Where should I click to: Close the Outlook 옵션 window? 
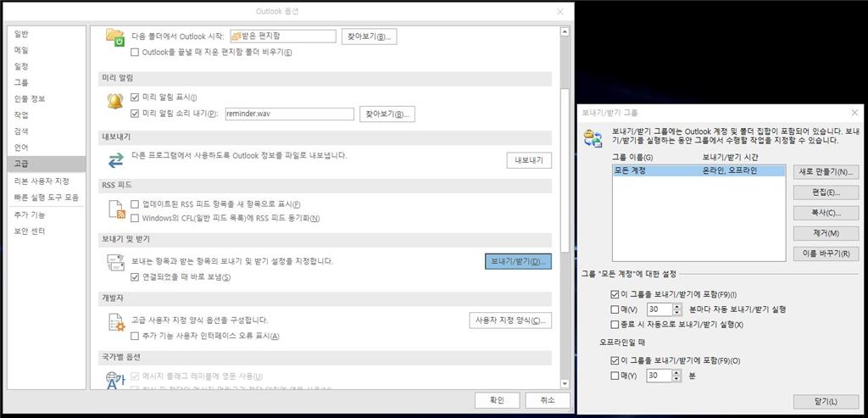560,11
